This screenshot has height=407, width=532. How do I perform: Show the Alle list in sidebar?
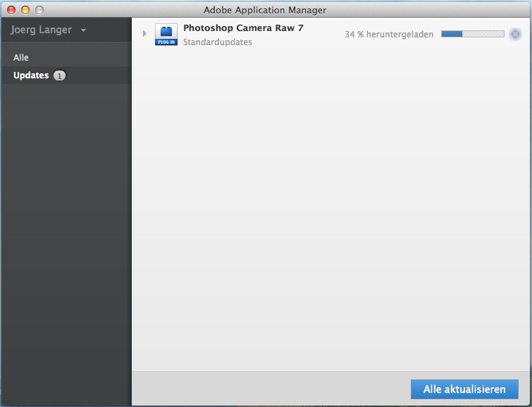tap(21, 58)
